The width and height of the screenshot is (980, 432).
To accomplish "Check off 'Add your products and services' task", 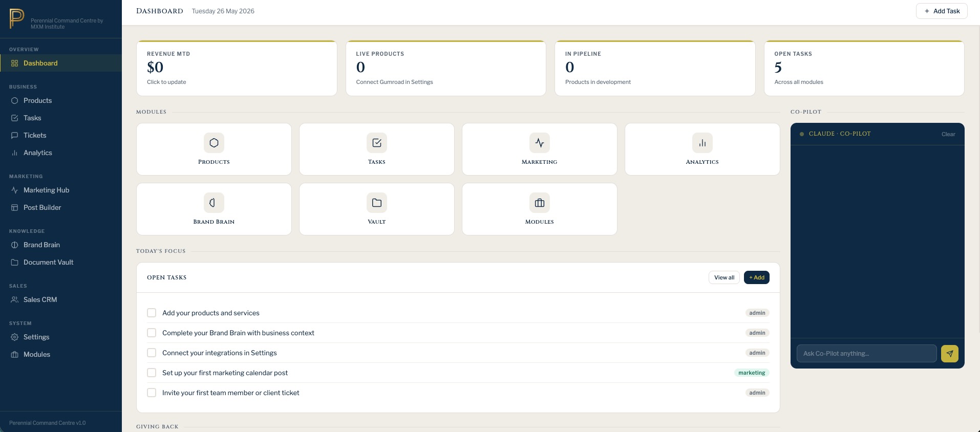I will pos(152,313).
